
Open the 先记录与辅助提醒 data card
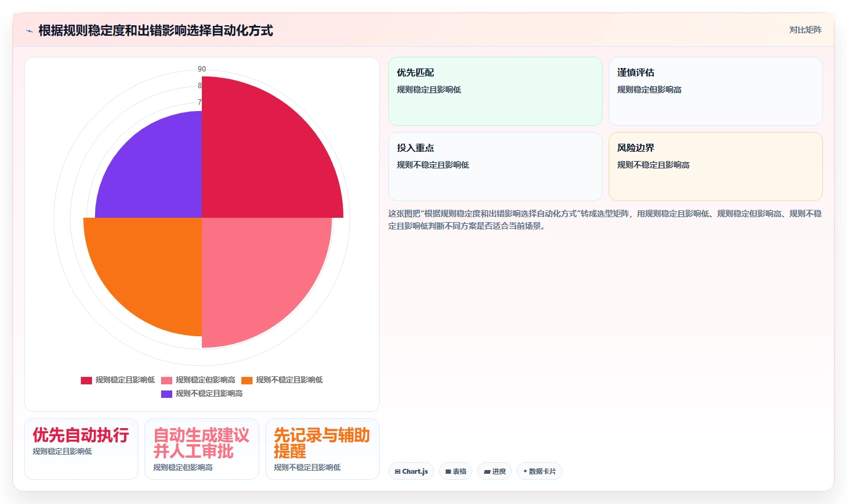pyautogui.click(x=322, y=449)
